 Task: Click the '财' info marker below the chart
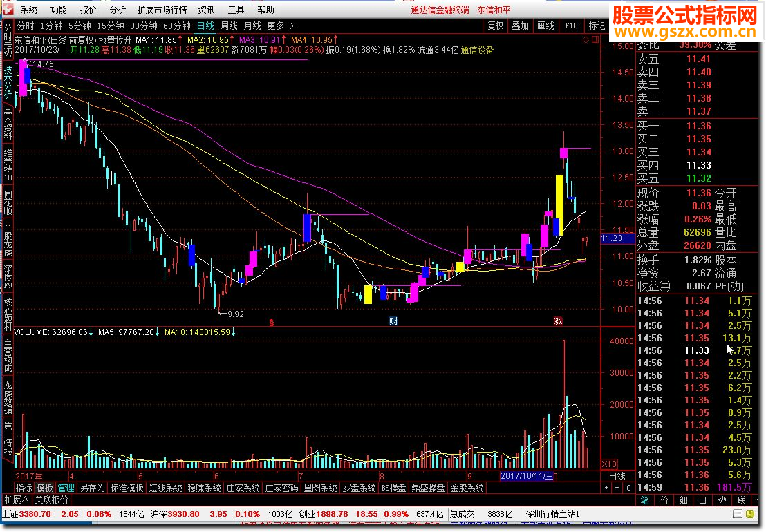coord(393,321)
